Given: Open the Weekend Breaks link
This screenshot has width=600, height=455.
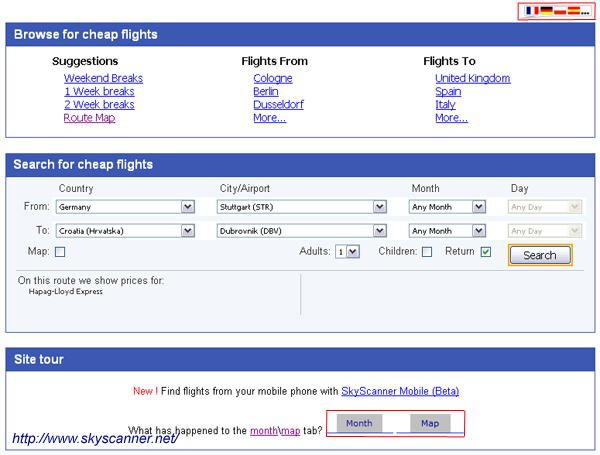Looking at the screenshot, I should pos(103,78).
